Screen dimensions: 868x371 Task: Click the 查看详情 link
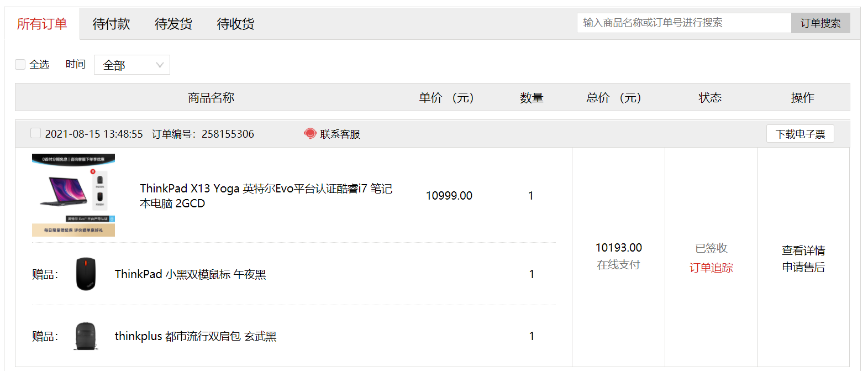(x=803, y=250)
